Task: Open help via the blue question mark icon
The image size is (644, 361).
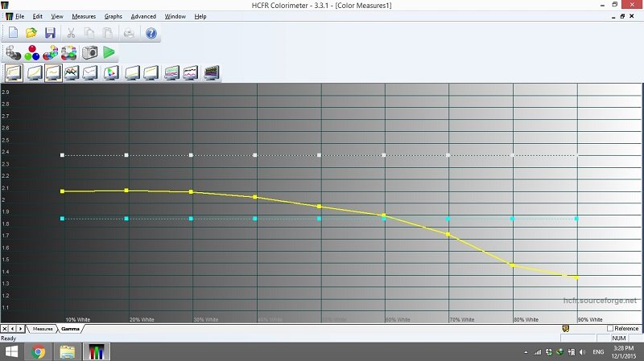Action: [151, 33]
